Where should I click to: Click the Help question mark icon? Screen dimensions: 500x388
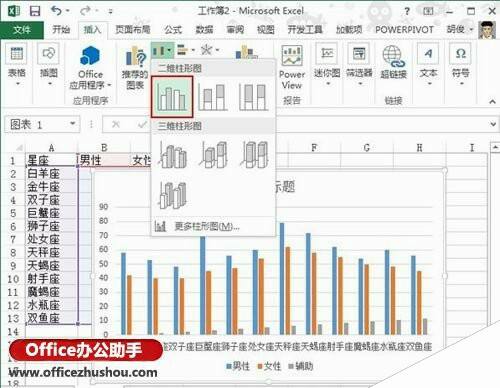coord(407,11)
